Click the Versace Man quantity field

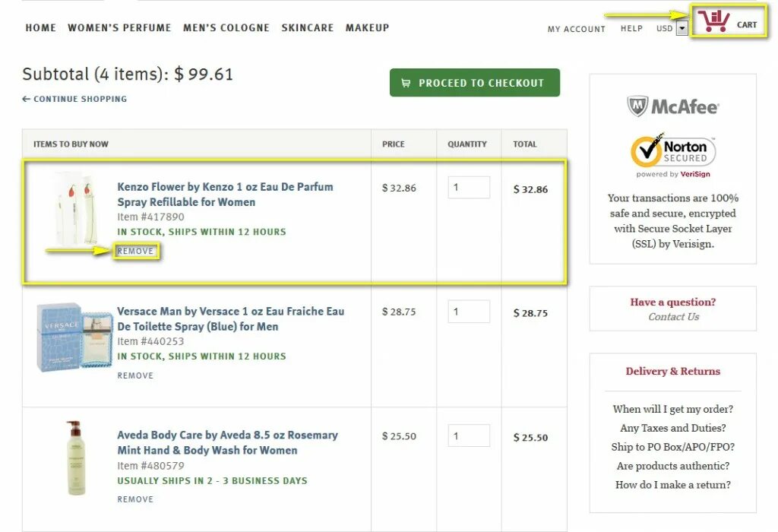pos(469,312)
